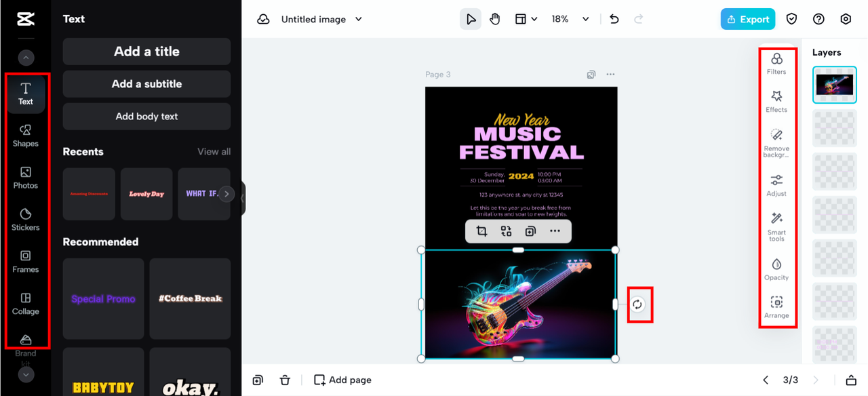Open Smart tools
Viewport: 868px width, 396px height.
click(776, 227)
